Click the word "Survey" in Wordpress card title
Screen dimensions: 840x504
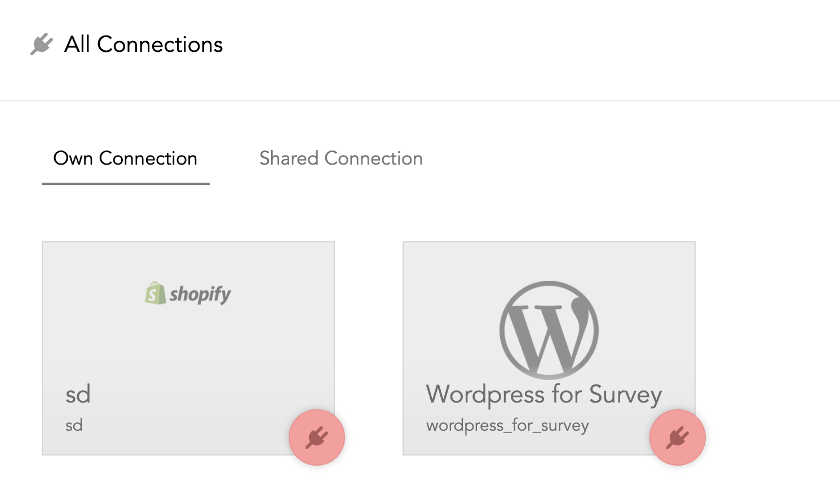625,394
